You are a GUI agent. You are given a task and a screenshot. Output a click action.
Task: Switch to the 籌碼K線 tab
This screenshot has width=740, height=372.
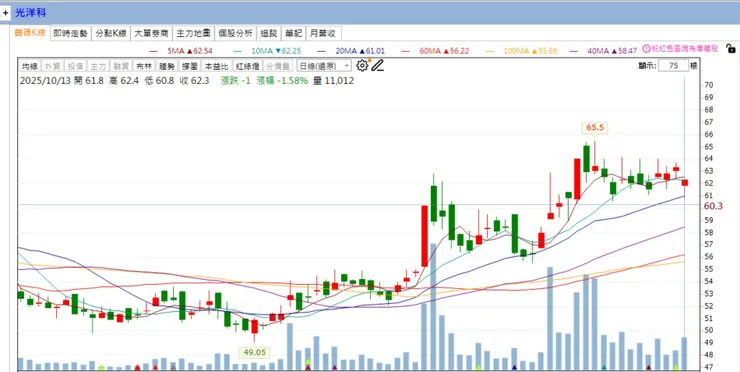[x=30, y=33]
